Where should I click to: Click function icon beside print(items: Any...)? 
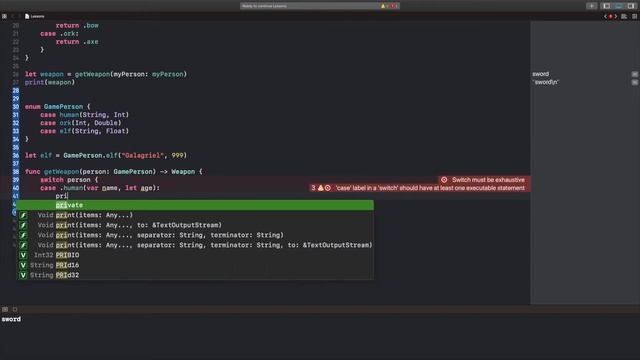[x=23, y=215]
